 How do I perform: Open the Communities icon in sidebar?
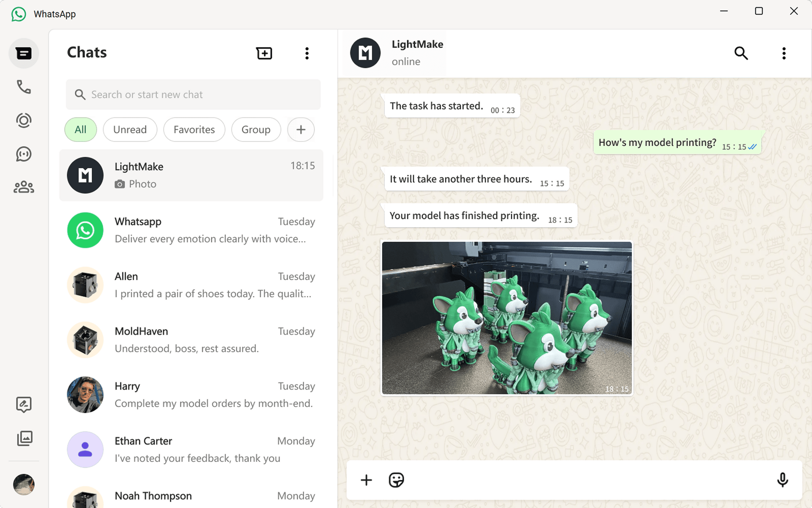tap(24, 187)
